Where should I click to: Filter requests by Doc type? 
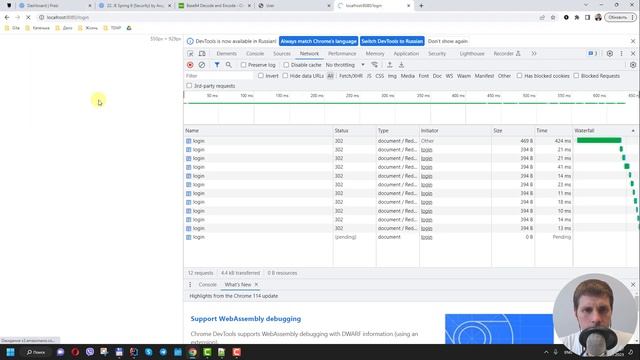tap(437, 76)
